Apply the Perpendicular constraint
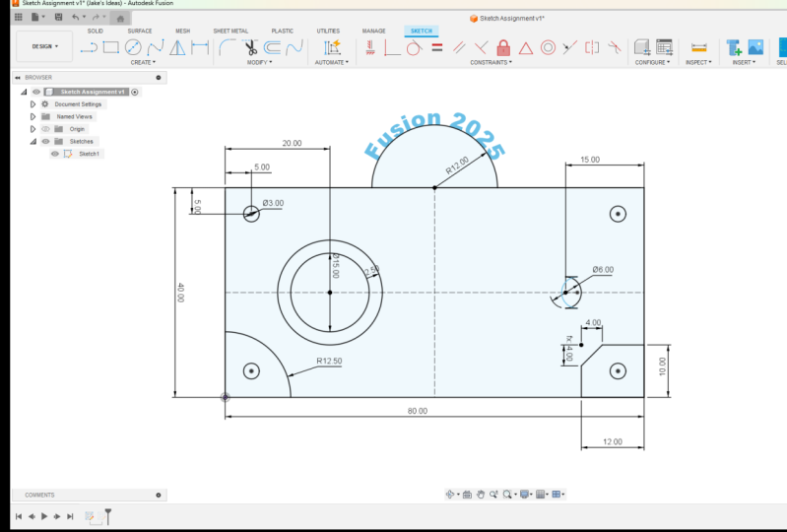This screenshot has width=787, height=532. 481,47
